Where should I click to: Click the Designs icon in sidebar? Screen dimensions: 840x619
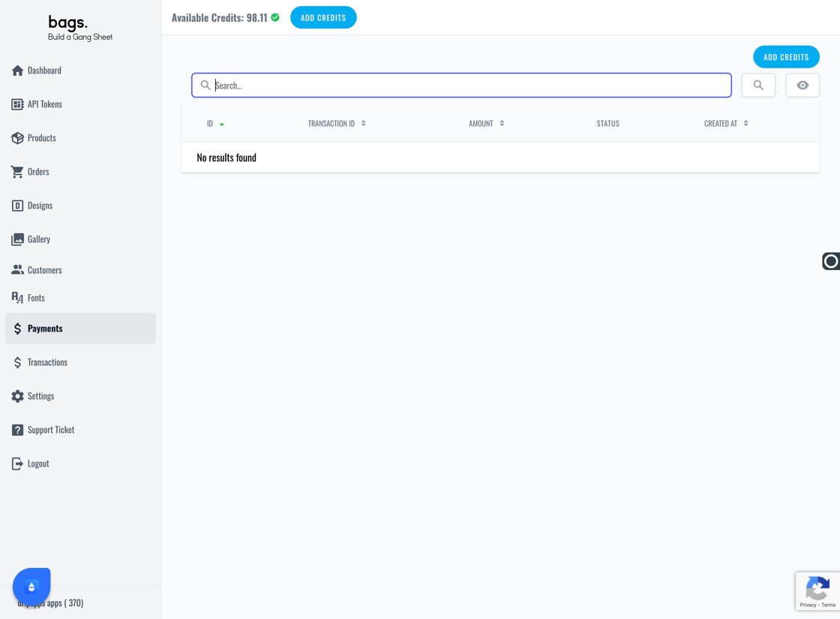tap(18, 206)
